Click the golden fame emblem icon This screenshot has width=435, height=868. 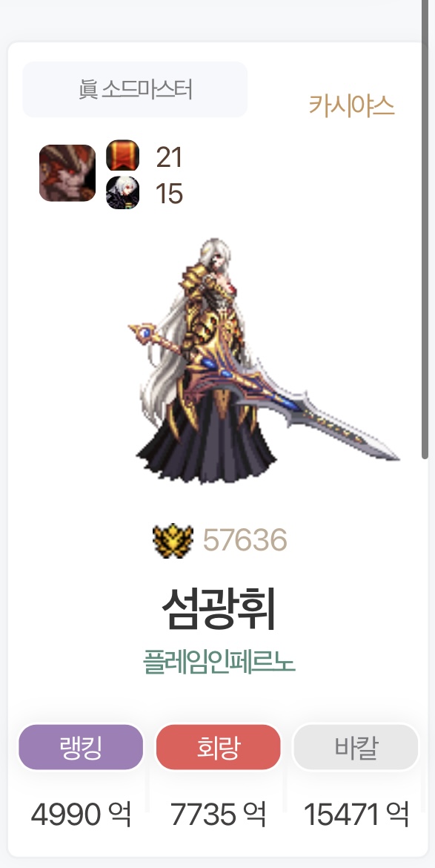pos(173,540)
